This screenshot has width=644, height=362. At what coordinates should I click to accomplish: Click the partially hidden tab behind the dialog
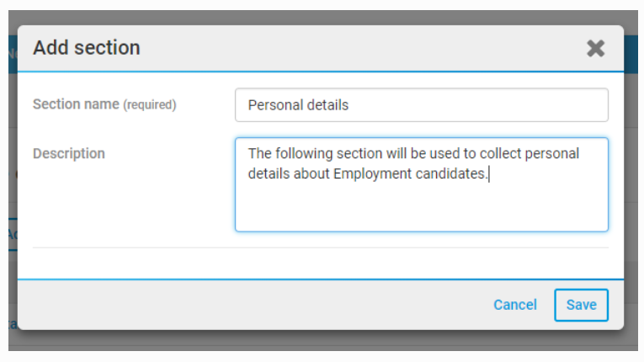(x=13, y=234)
